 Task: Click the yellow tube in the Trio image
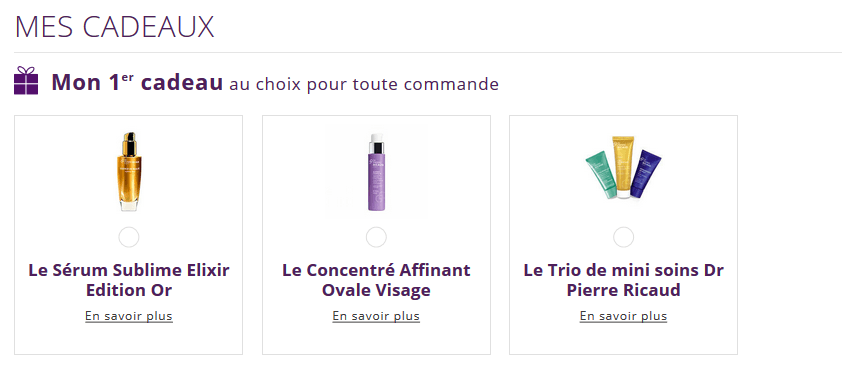pyautogui.click(x=623, y=167)
